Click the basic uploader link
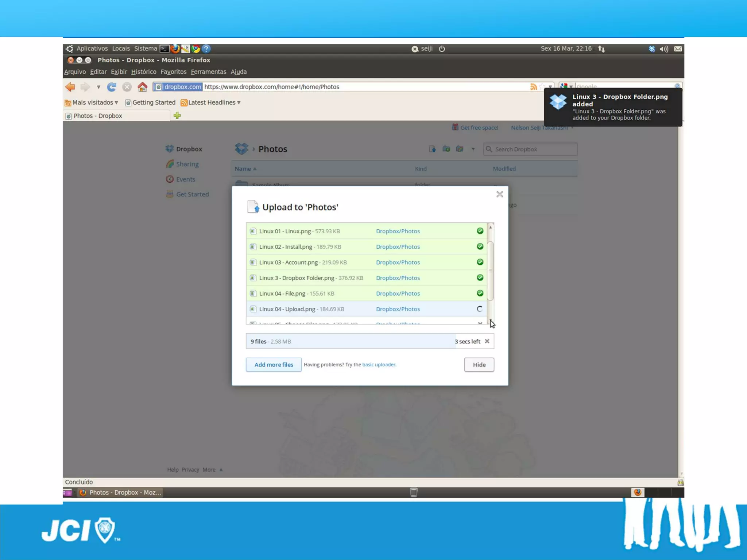Image resolution: width=747 pixels, height=560 pixels. [x=379, y=365]
